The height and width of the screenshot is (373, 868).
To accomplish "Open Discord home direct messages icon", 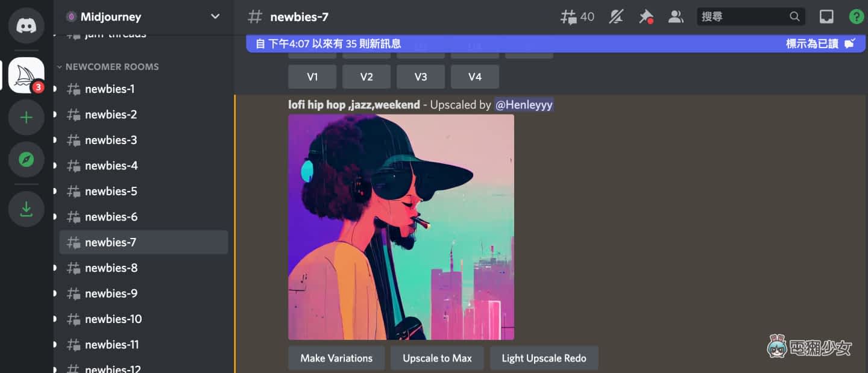I will (x=26, y=26).
